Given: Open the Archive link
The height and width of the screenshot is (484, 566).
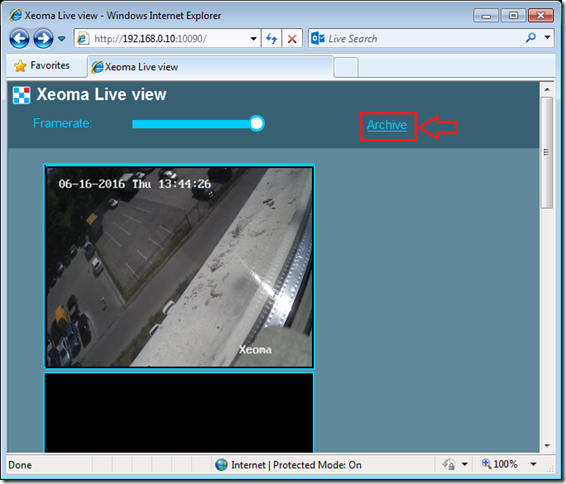Looking at the screenshot, I should coord(387,125).
